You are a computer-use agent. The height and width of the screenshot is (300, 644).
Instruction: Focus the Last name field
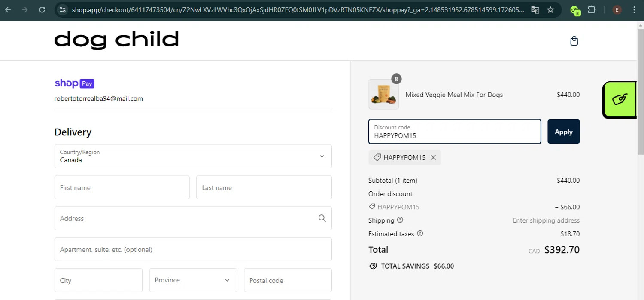coord(264,187)
